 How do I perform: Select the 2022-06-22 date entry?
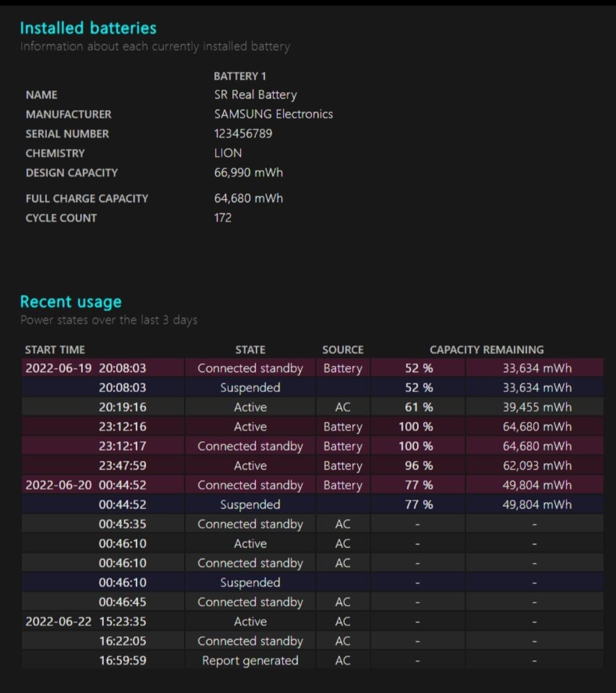[58, 621]
